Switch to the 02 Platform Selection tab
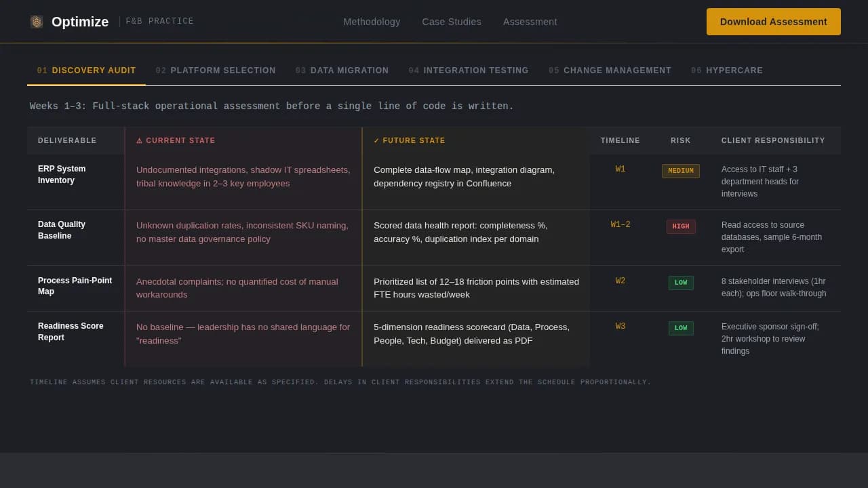The width and height of the screenshot is (868, 488). [216, 70]
